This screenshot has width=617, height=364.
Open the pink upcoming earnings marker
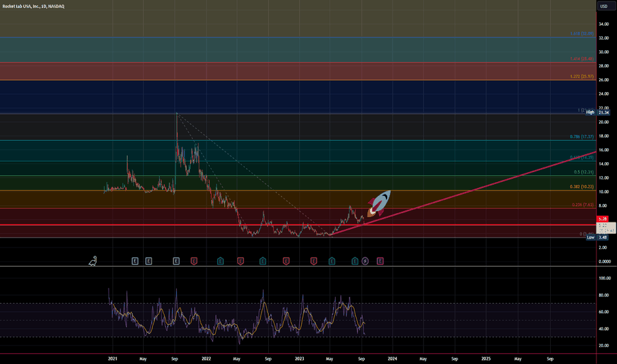(x=380, y=261)
